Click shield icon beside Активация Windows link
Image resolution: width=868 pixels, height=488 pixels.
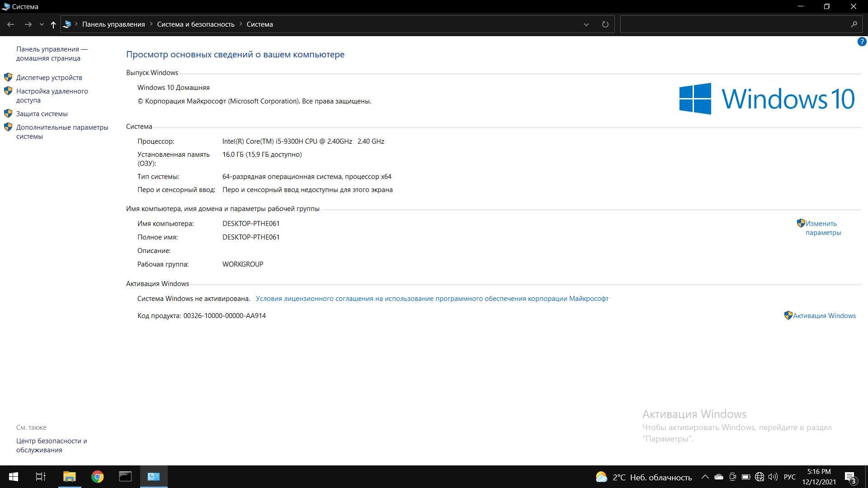pos(788,315)
